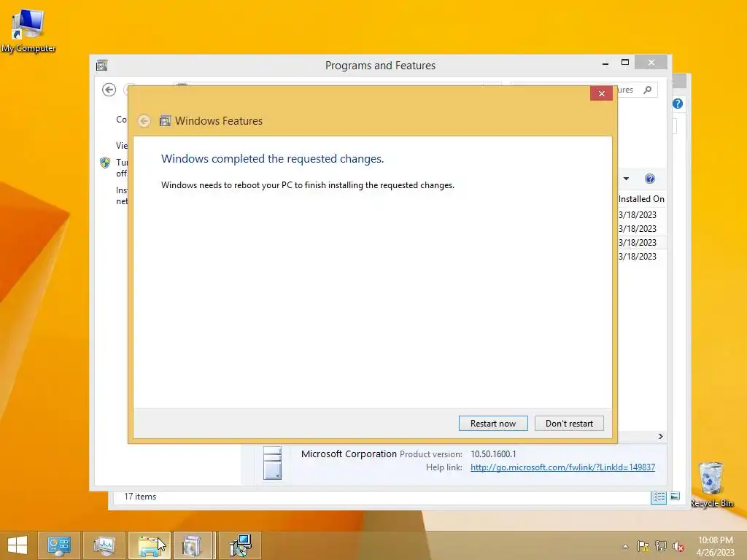Switch rear window to details view
The height and width of the screenshot is (560, 747).
tap(659, 497)
